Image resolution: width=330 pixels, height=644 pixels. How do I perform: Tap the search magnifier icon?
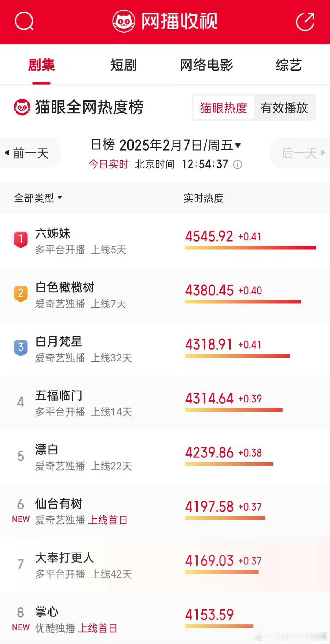[24, 21]
